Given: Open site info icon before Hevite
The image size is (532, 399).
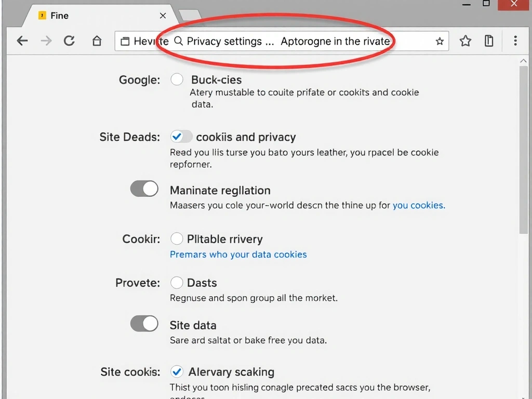Looking at the screenshot, I should [x=125, y=42].
